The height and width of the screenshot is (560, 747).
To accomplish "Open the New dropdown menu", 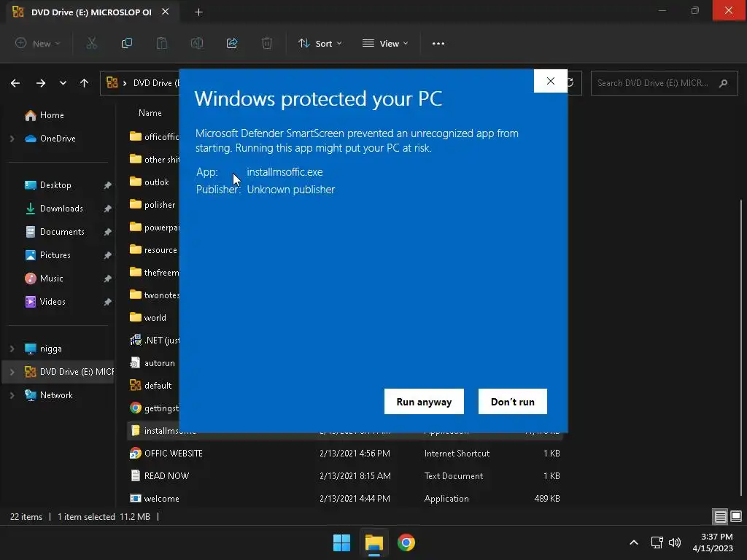I will coord(38,43).
